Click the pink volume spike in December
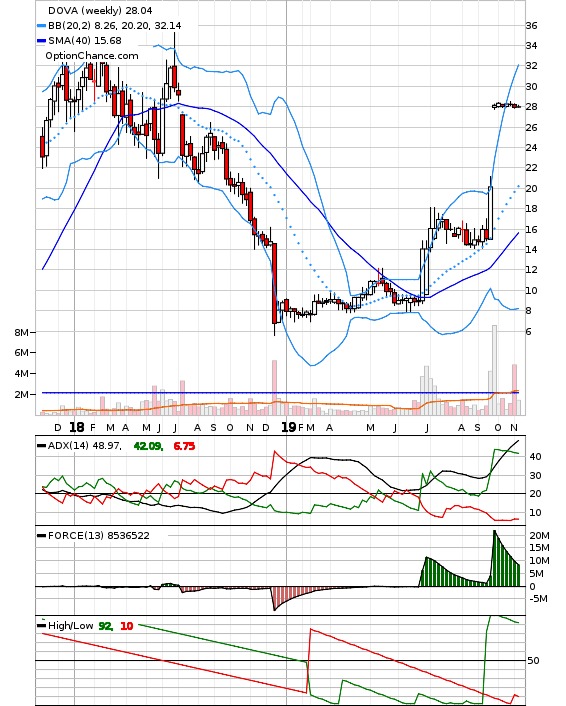This screenshot has width=566, height=706. (x=274, y=387)
